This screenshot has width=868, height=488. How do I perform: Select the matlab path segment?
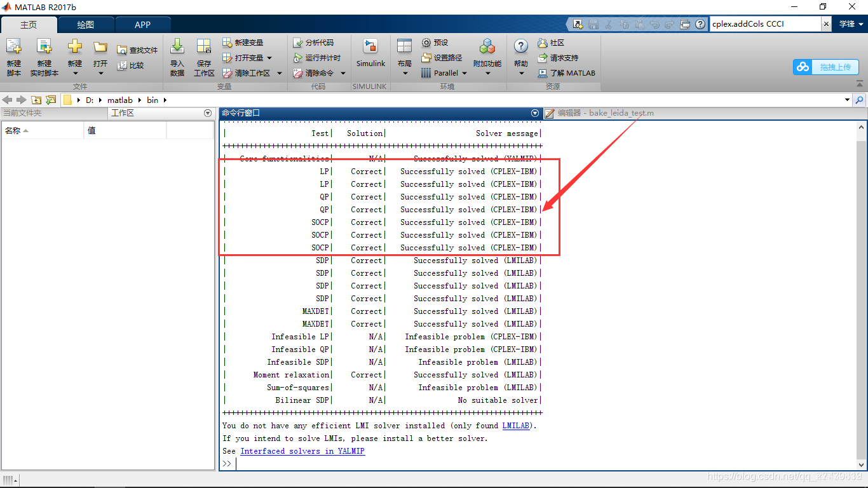pos(119,100)
